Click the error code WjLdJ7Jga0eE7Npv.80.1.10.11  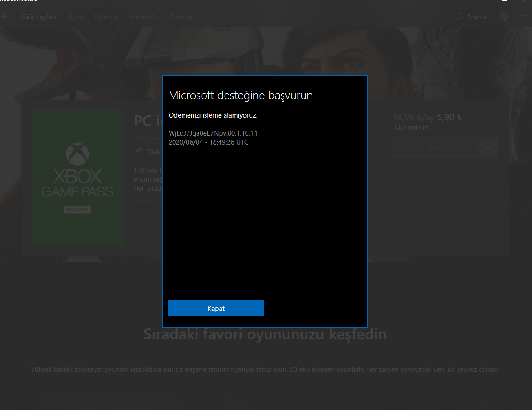(213, 133)
